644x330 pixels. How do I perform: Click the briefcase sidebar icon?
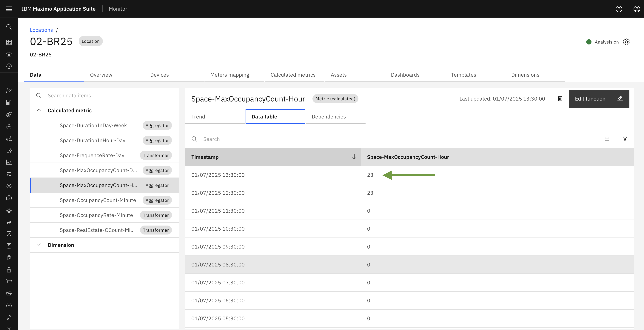[x=9, y=198]
